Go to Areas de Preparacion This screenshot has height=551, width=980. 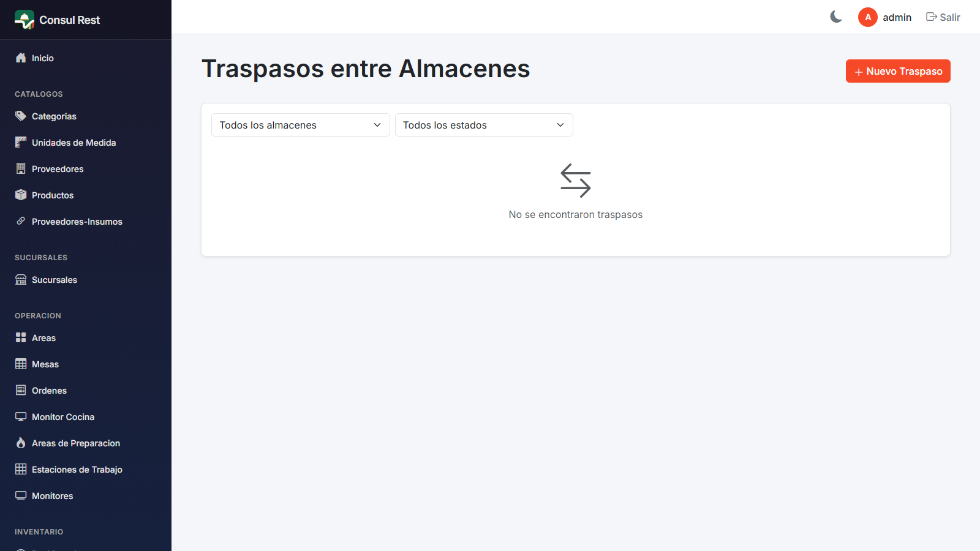click(x=86, y=443)
